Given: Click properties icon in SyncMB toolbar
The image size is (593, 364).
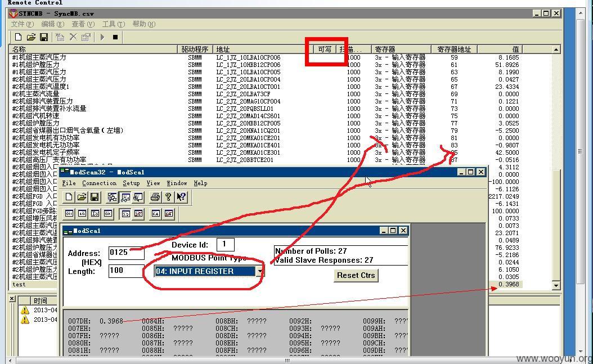Looking at the screenshot, I should (x=86, y=37).
